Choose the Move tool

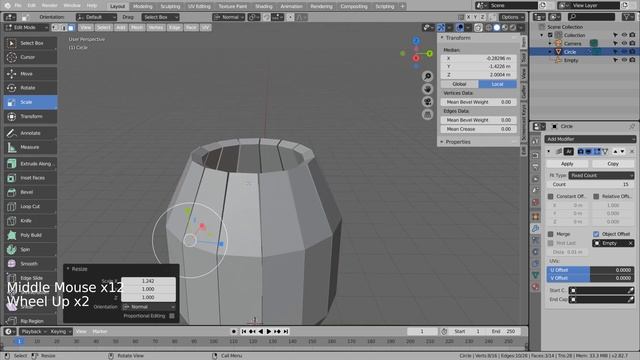click(x=31, y=73)
